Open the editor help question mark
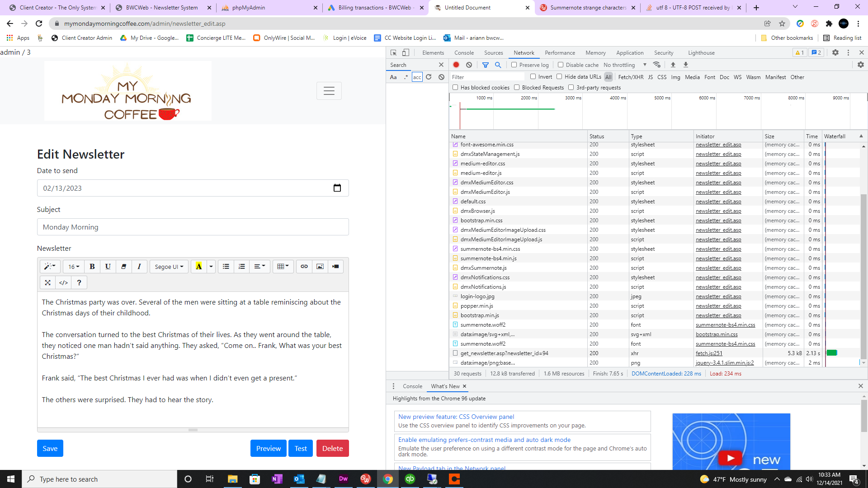Image resolution: width=868 pixels, height=488 pixels. [x=79, y=283]
